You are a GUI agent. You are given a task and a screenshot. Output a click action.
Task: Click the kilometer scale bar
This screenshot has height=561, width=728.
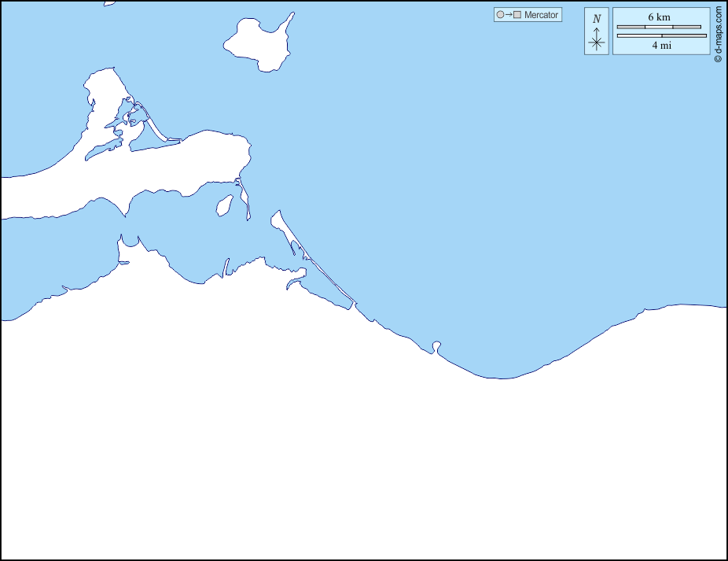point(659,28)
